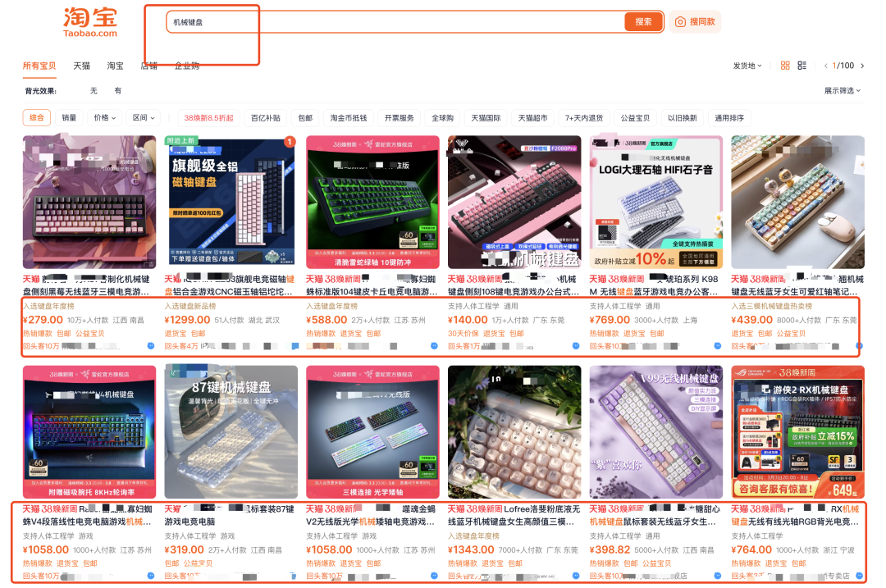This screenshot has height=588, width=886.
Task: Open chat icon on ¥764.00 keyboard card
Action: (x=859, y=576)
